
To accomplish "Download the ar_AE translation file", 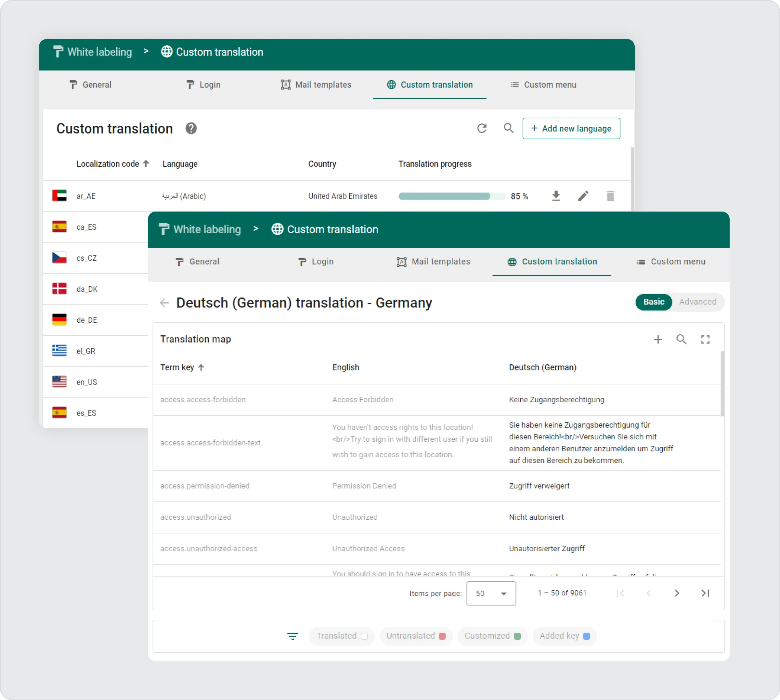I will click(556, 196).
